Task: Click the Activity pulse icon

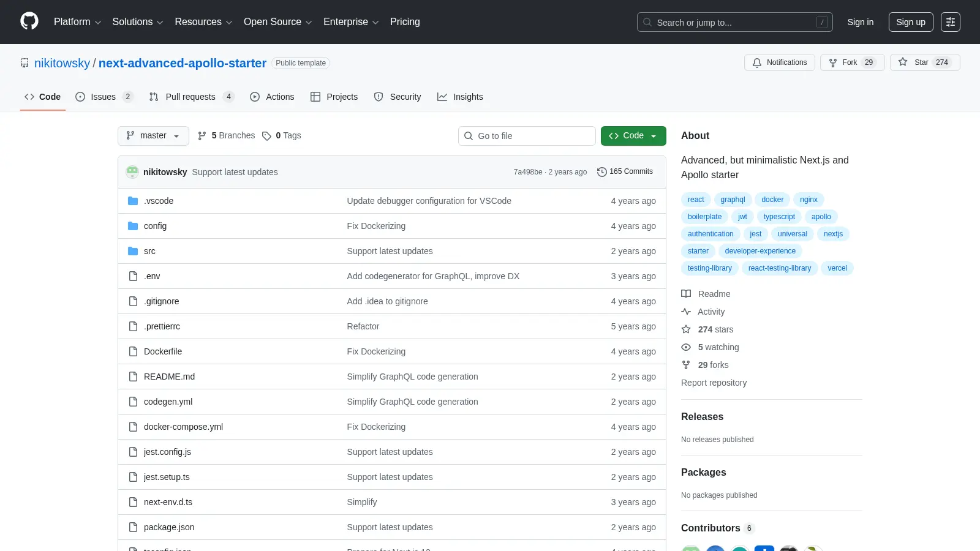Action: (x=686, y=312)
